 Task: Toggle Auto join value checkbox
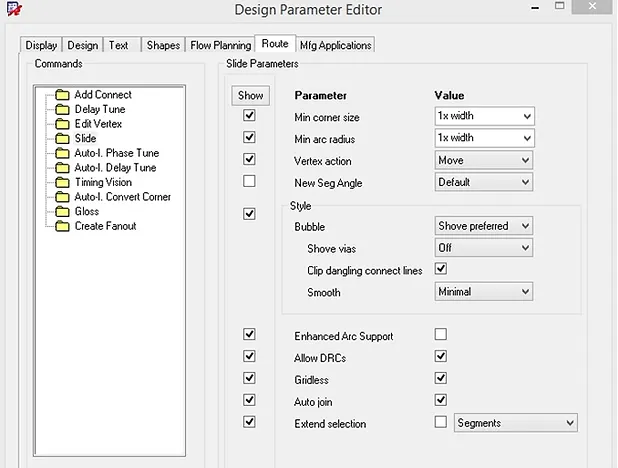coord(441,400)
